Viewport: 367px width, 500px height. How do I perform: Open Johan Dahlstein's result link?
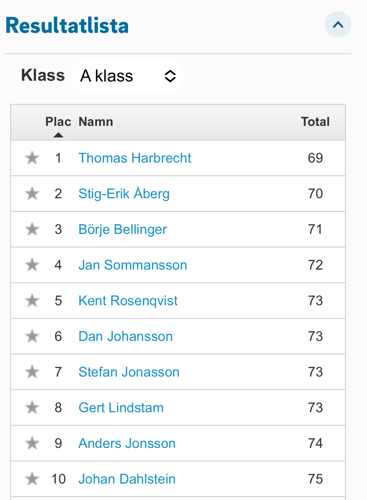127,479
